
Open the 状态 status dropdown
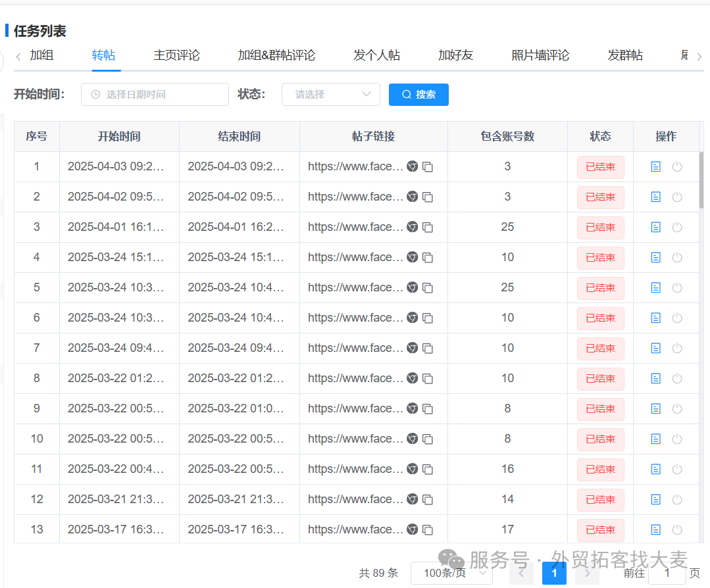(x=330, y=95)
